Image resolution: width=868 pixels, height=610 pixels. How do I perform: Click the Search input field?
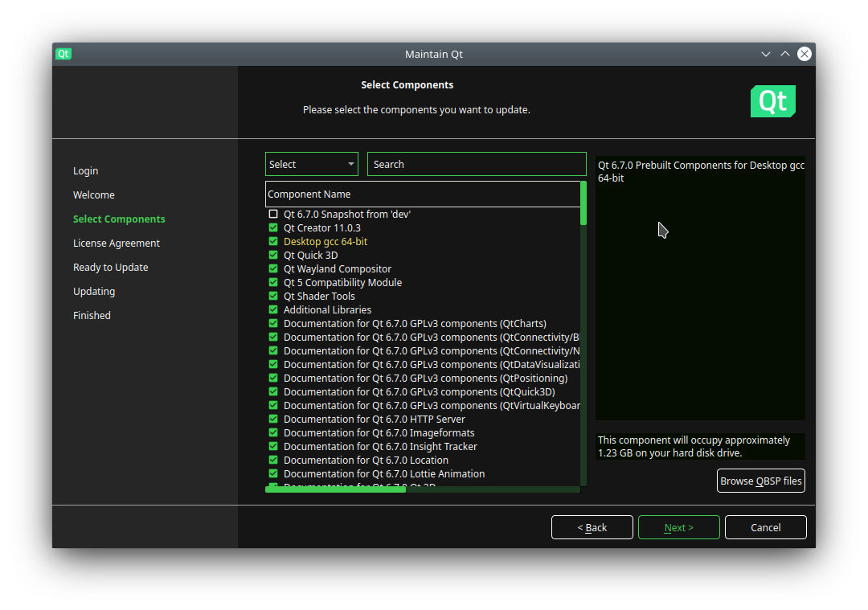point(477,165)
